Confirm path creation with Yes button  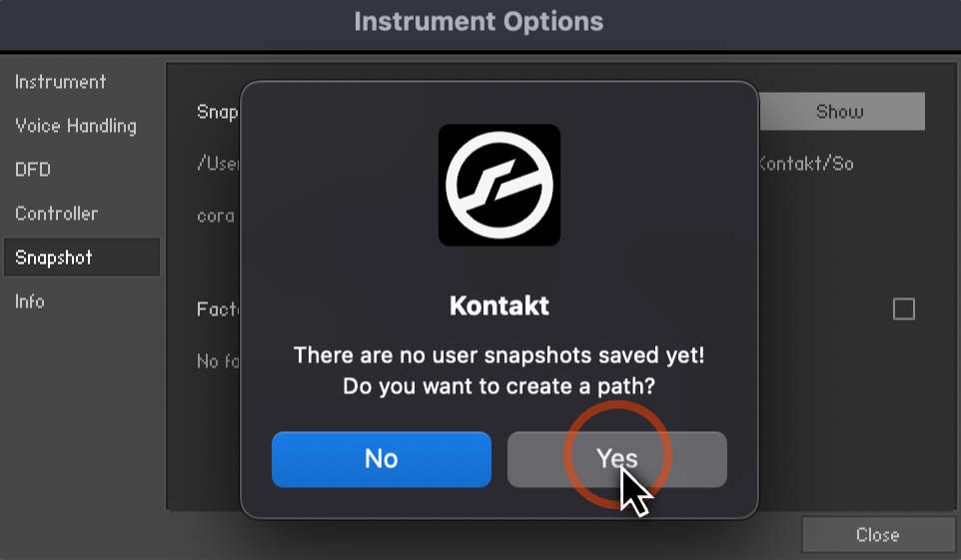617,459
